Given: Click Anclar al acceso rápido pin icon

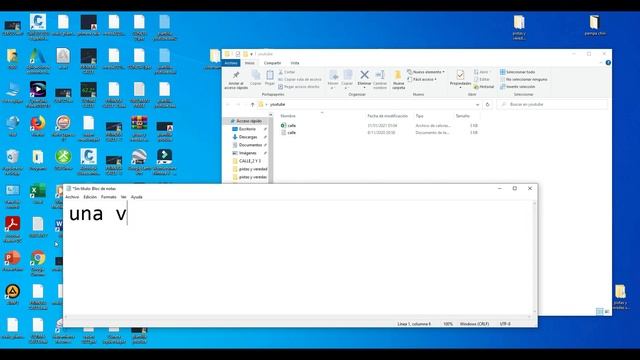Looking at the screenshot, I should pos(236,75).
